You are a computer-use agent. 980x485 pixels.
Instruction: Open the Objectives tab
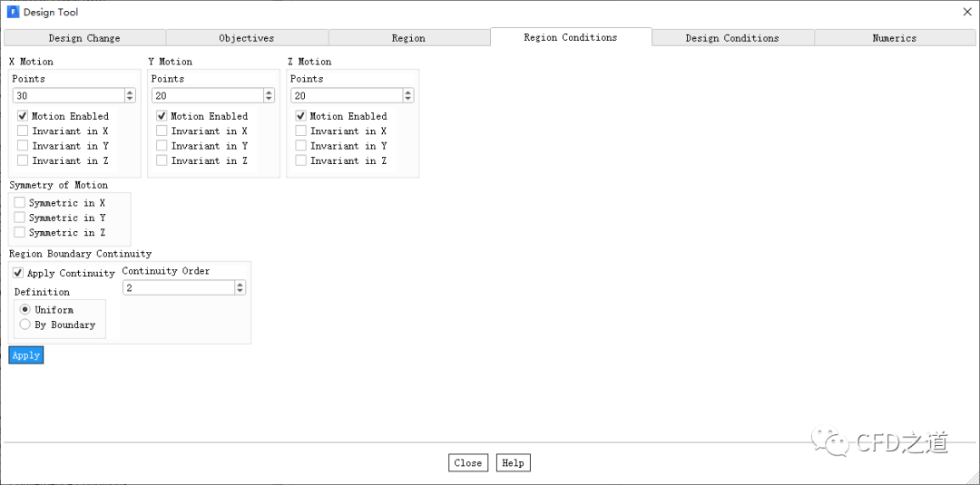pyautogui.click(x=247, y=38)
